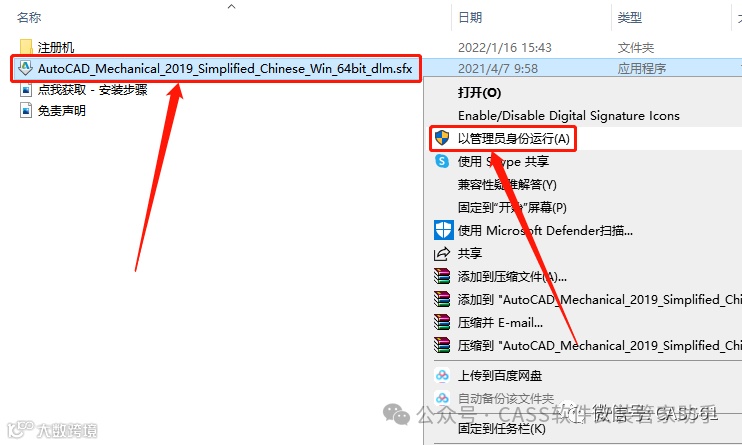Choose 以管理员身份运行(A) menu item
The height and width of the screenshot is (445, 742).
pyautogui.click(x=513, y=139)
